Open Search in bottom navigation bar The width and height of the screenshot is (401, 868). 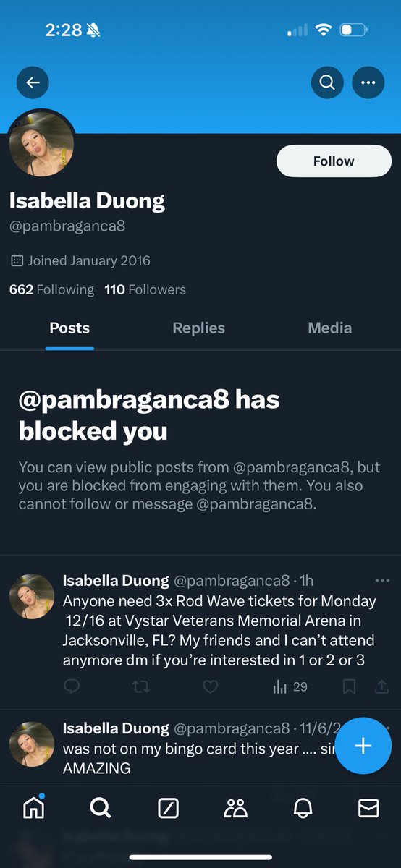pyautogui.click(x=101, y=808)
